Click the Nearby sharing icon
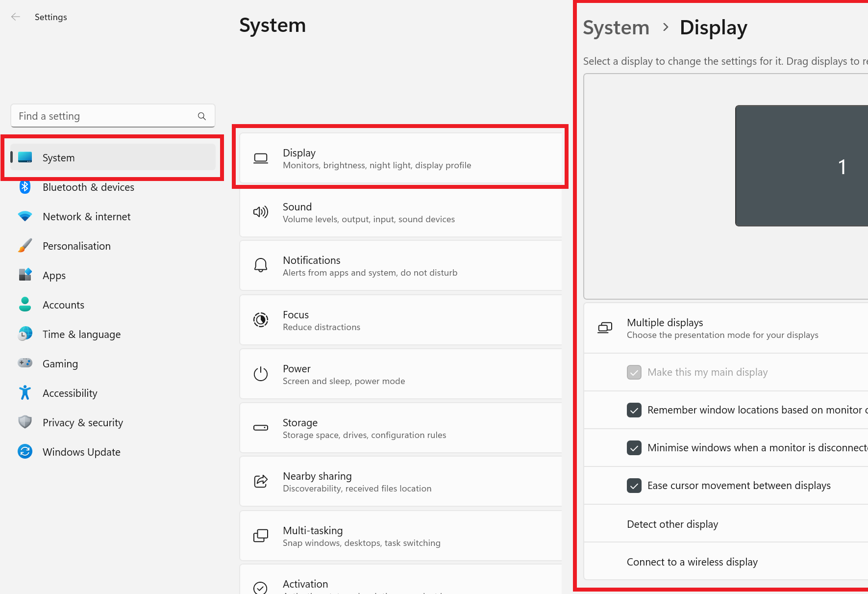The width and height of the screenshot is (868, 594). point(260,481)
